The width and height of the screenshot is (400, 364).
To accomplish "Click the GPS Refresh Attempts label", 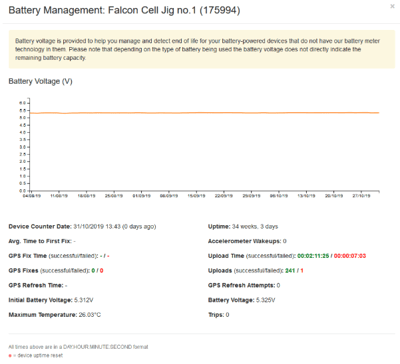I will (x=242, y=285).
